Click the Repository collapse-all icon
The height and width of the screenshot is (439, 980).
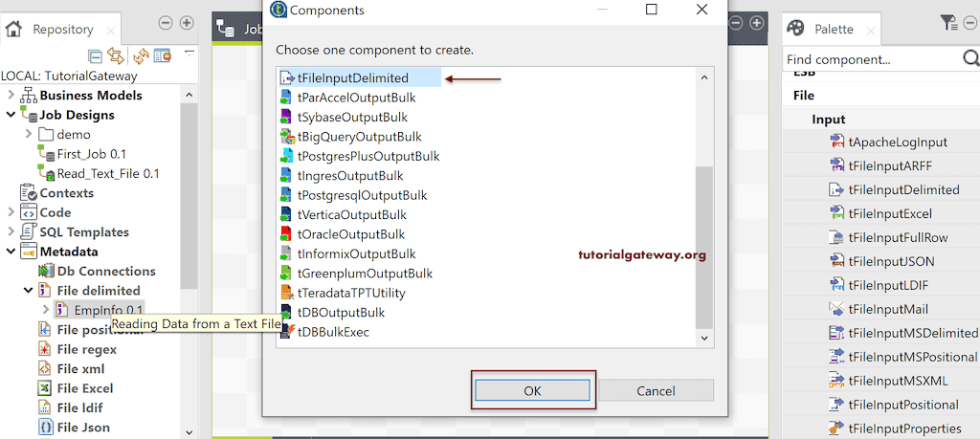[x=95, y=56]
